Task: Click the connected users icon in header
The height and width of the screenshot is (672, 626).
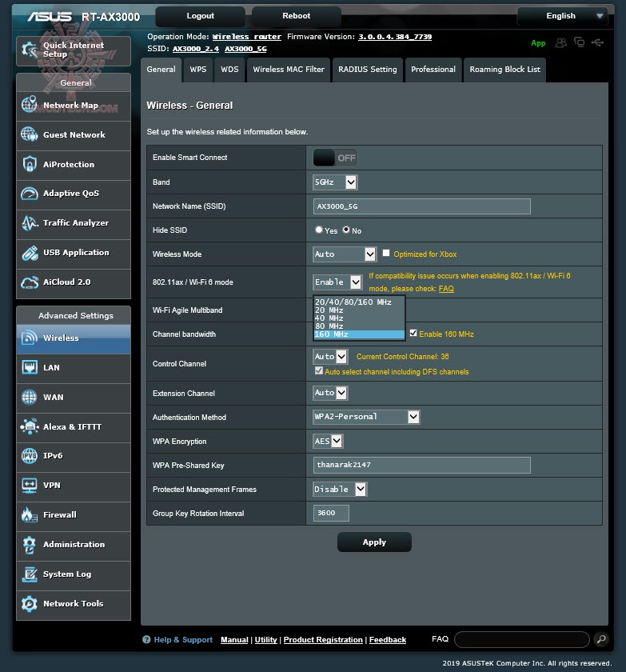Action: click(x=561, y=42)
